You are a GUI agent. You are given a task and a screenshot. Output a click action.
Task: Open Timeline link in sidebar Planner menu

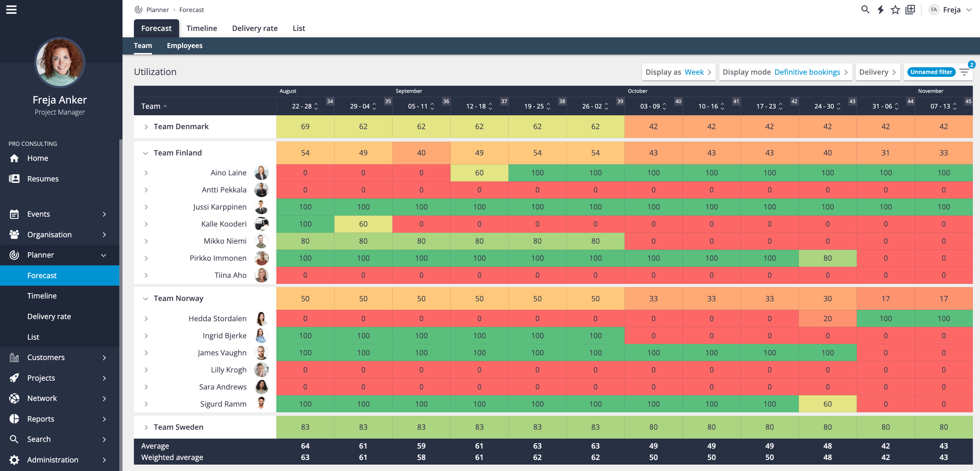(42, 296)
